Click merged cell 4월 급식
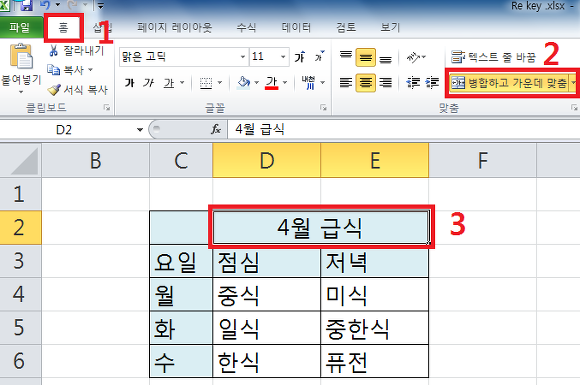The image size is (580, 385). (x=321, y=227)
